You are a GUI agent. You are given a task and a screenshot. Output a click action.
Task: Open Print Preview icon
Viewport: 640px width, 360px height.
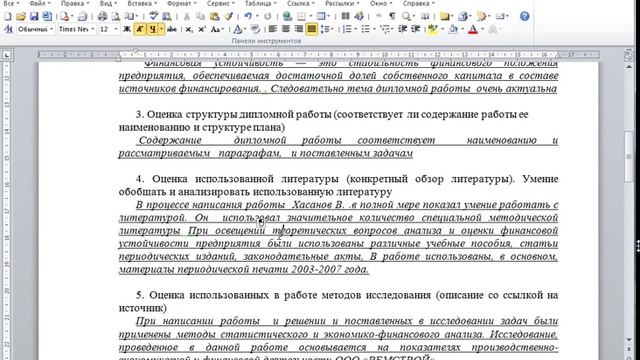click(116, 16)
